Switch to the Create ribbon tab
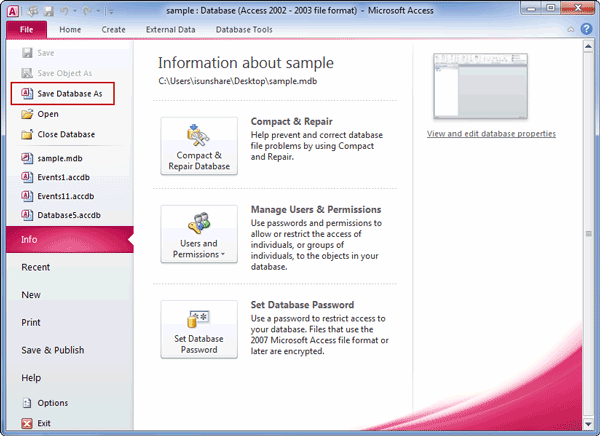This screenshot has height=436, width=600. pyautogui.click(x=113, y=29)
